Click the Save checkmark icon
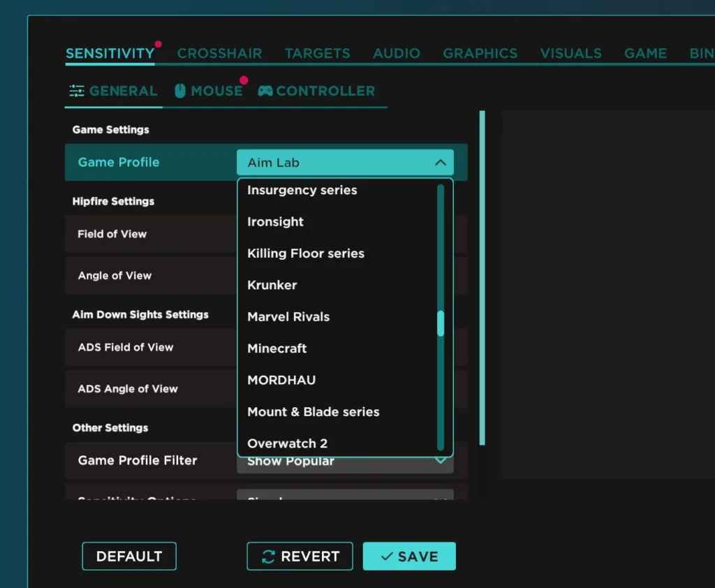715x588 pixels. pyautogui.click(x=387, y=557)
